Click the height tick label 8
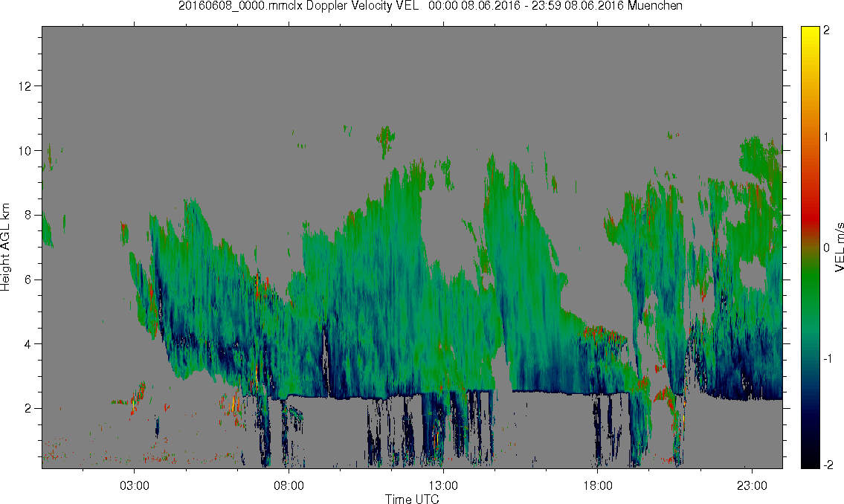Image resolution: width=844 pixels, height=504 pixels. pyautogui.click(x=28, y=215)
